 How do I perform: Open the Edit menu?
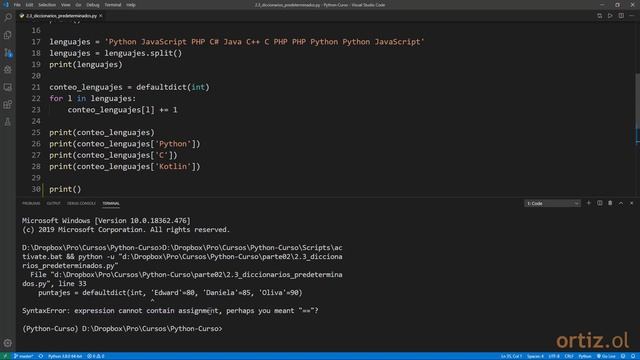pyautogui.click(x=29, y=5)
